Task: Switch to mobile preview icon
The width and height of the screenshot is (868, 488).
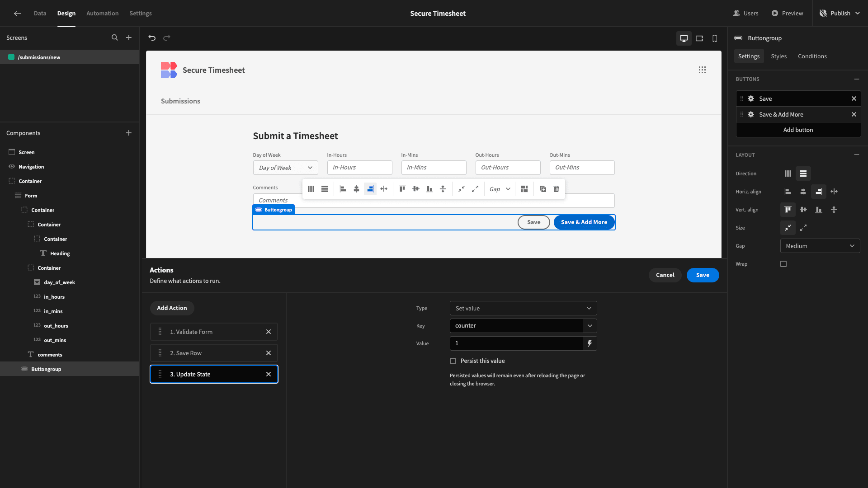Action: point(715,38)
